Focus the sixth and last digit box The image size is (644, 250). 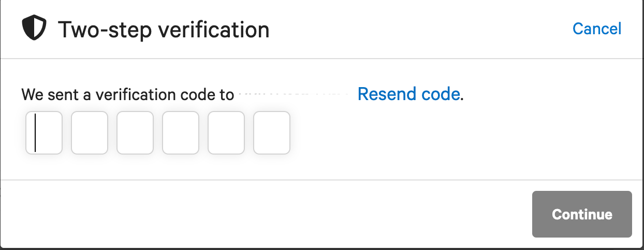click(x=272, y=133)
